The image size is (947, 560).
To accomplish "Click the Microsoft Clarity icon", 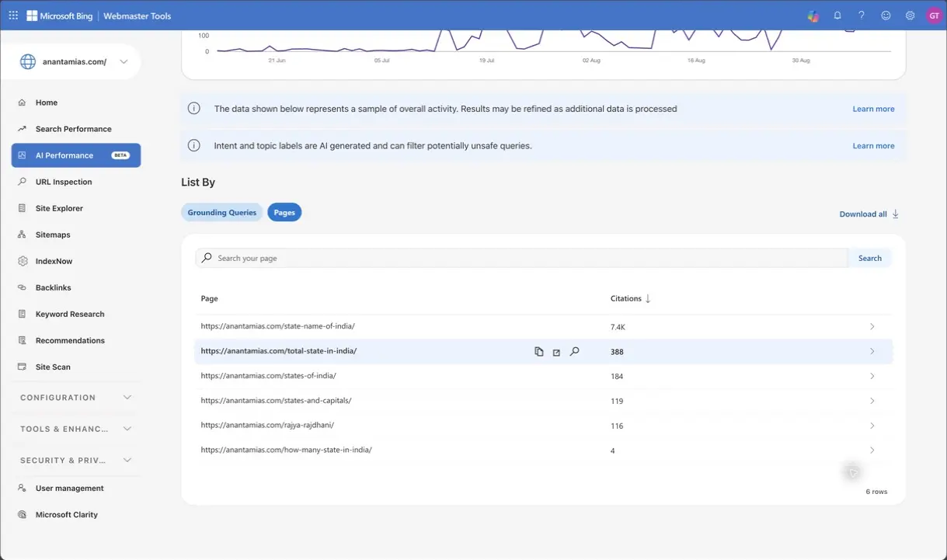I will 22,515.
